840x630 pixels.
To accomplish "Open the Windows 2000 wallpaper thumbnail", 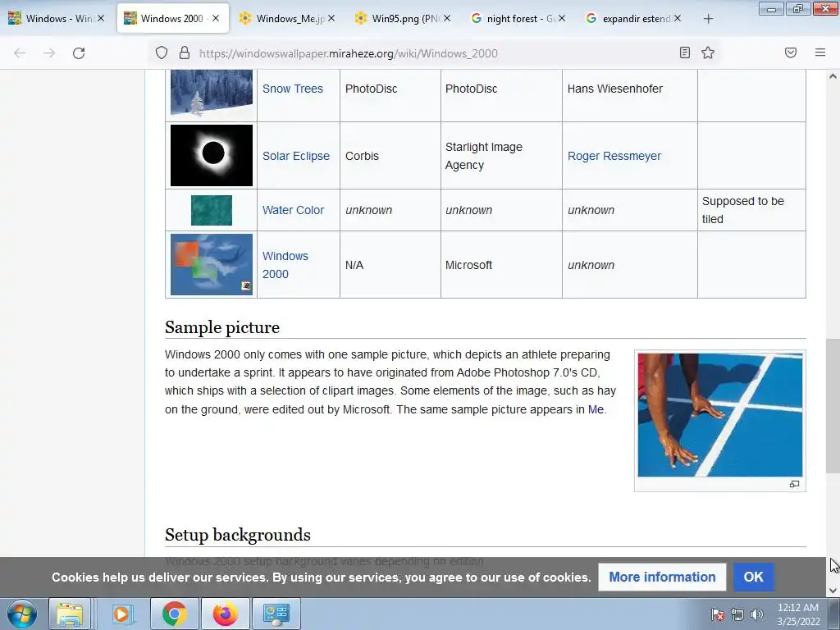I will (212, 264).
